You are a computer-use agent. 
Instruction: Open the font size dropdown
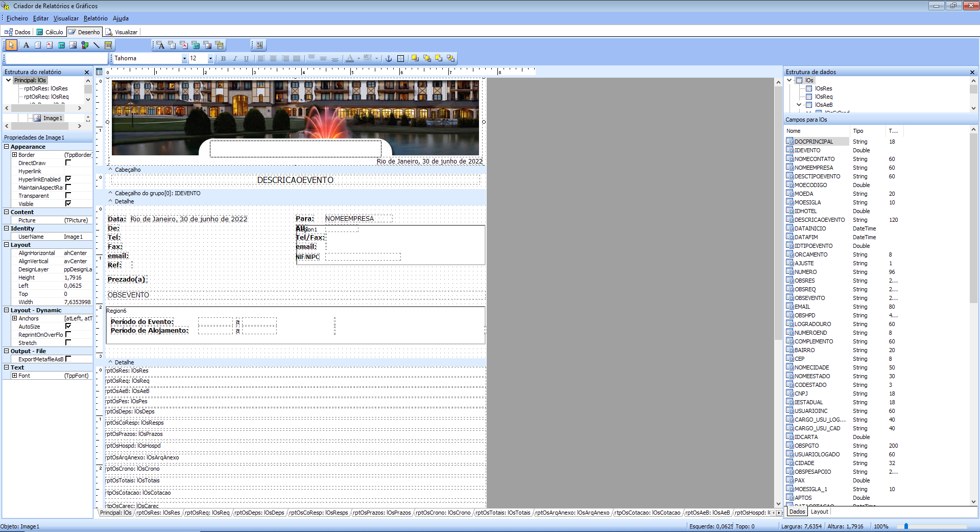(x=210, y=59)
